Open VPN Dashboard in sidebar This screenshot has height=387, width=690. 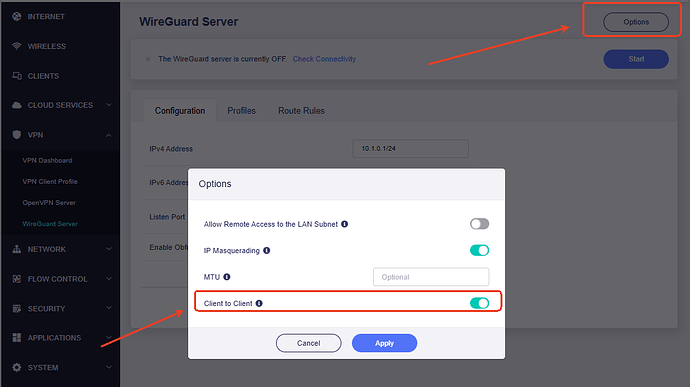click(x=47, y=160)
